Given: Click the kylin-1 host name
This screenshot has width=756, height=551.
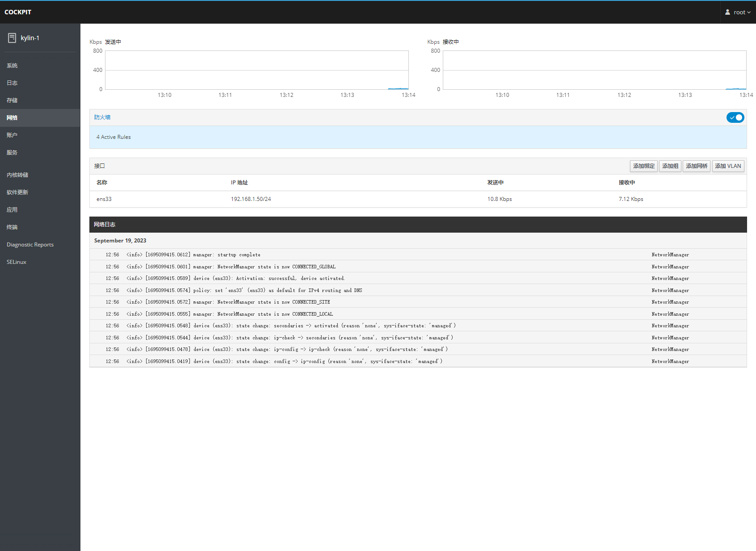Looking at the screenshot, I should pyautogui.click(x=30, y=38).
